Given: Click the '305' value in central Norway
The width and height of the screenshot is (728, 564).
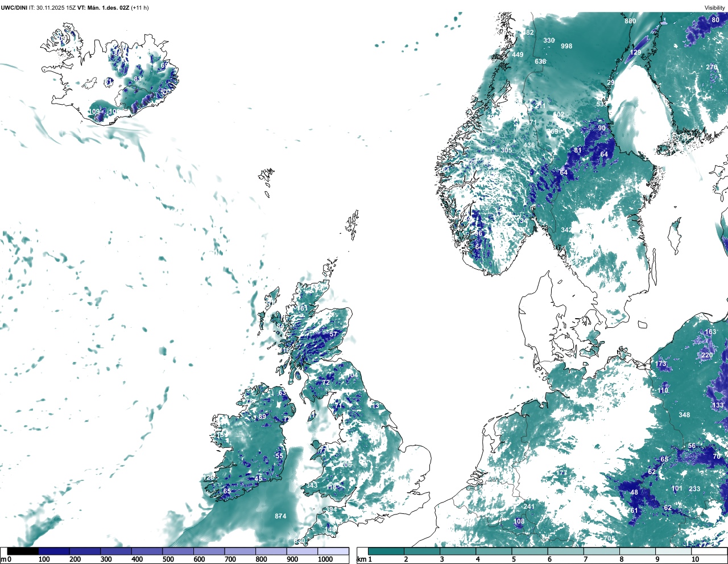Looking at the screenshot, I should (x=506, y=150).
